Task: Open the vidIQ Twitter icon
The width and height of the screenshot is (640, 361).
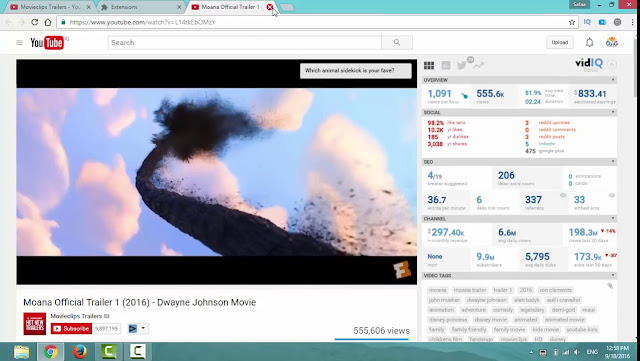Action: click(x=462, y=65)
